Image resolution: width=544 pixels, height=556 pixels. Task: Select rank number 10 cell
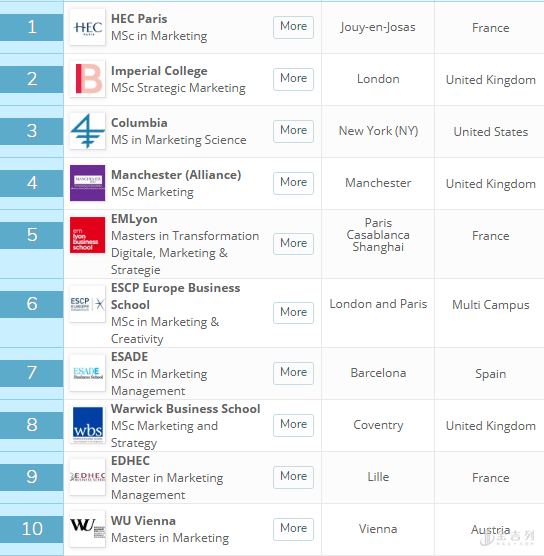[32, 529]
